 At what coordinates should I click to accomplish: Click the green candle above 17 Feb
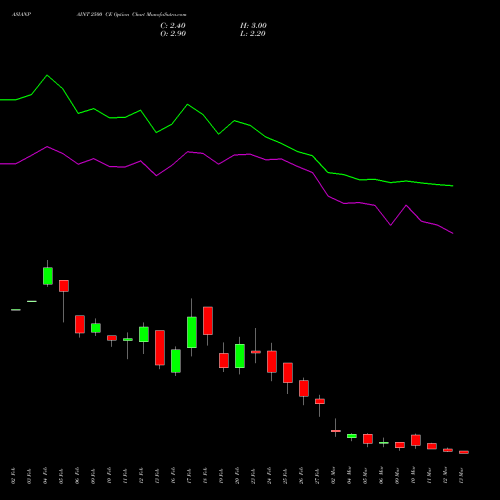[x=192, y=332]
